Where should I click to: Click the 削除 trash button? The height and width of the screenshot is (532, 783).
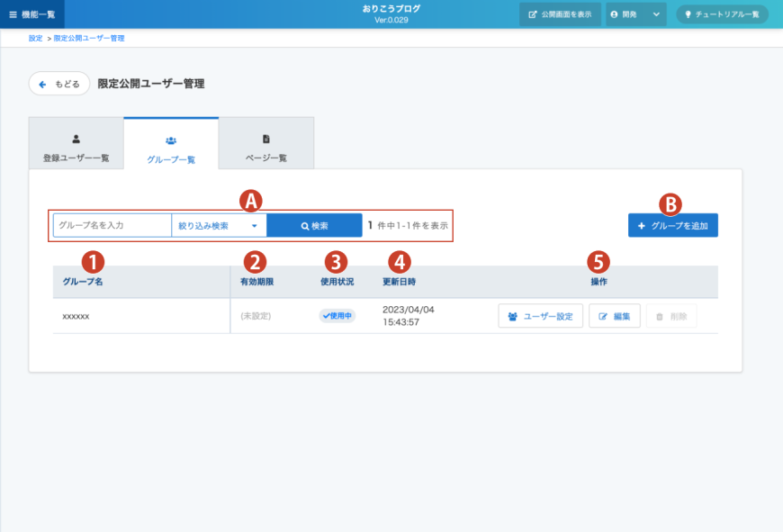pyautogui.click(x=670, y=316)
